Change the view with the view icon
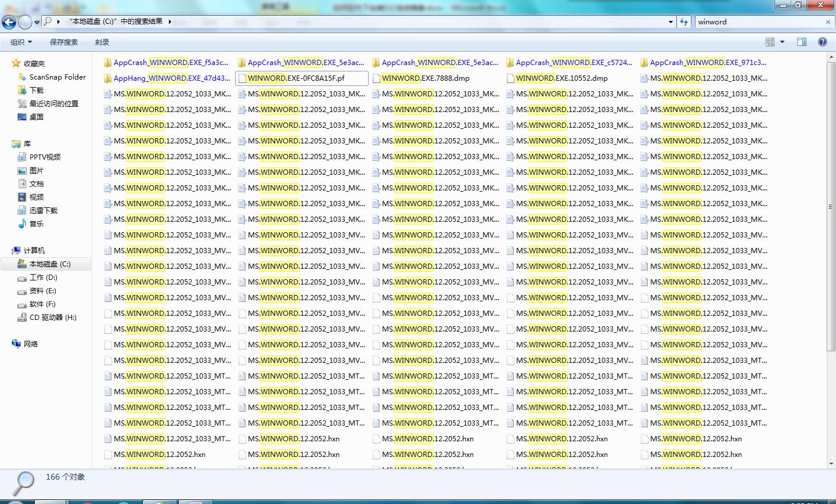This screenshot has width=836, height=504. [770, 42]
